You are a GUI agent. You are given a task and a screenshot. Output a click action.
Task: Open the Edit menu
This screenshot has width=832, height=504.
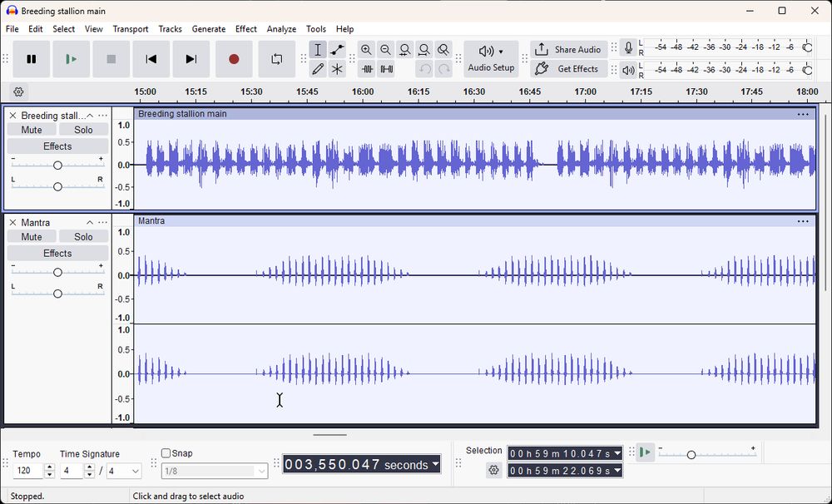[x=36, y=29]
